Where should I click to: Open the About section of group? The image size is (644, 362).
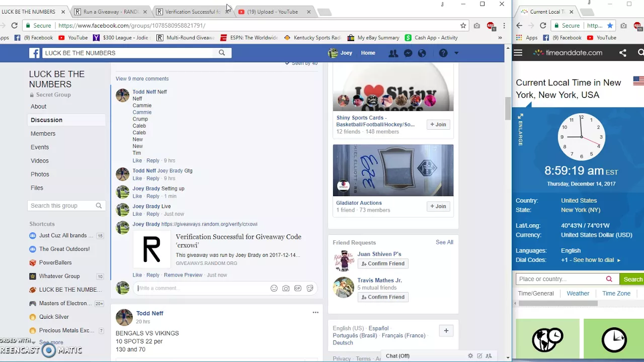pos(38,107)
